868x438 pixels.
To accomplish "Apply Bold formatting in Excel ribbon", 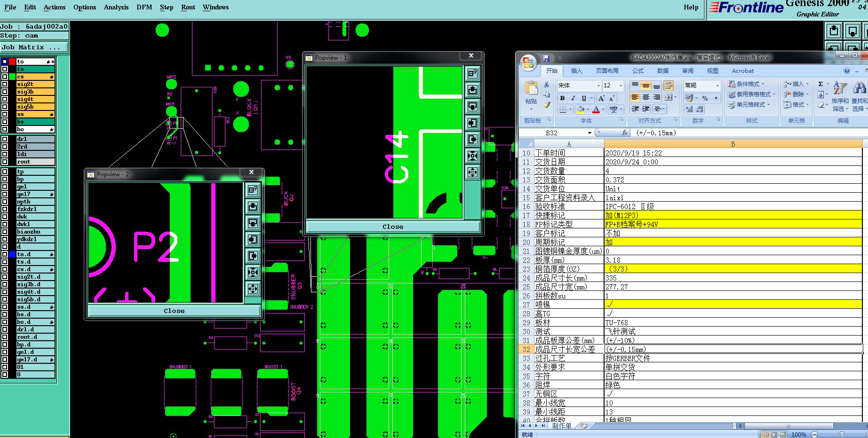I will pos(562,98).
